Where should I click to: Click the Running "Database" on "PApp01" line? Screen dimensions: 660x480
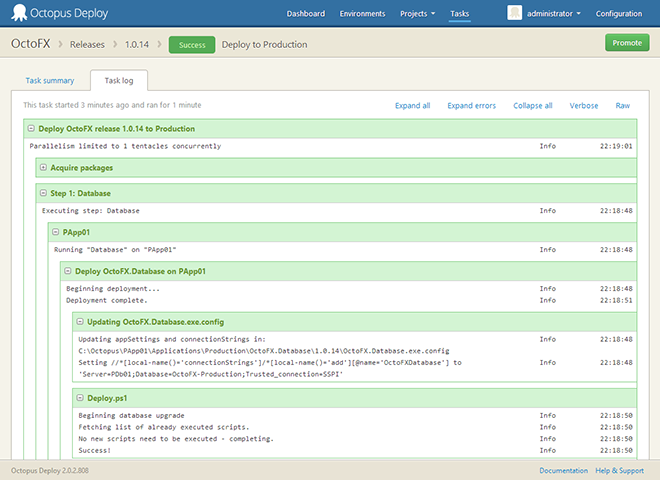pos(115,250)
